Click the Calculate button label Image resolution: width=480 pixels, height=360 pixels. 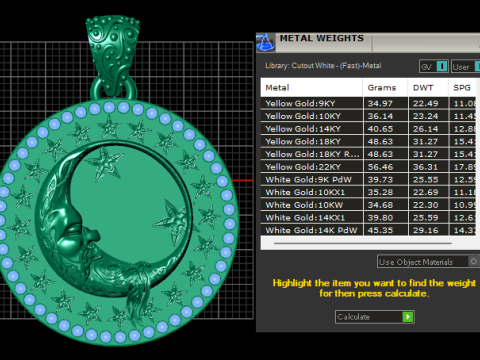353,317
